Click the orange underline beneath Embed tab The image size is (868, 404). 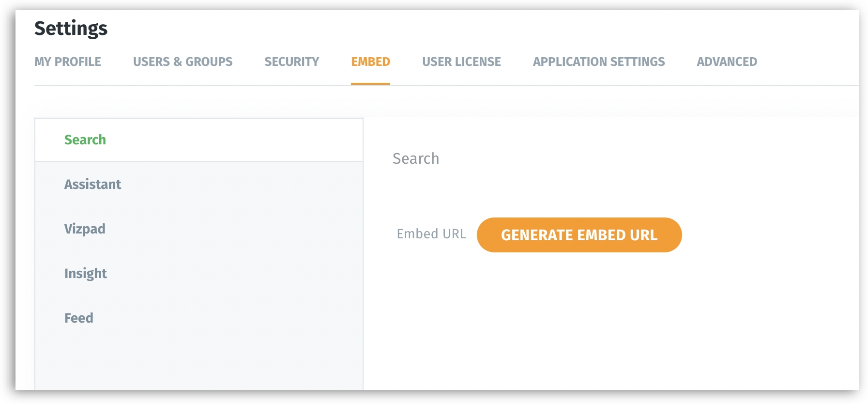370,84
